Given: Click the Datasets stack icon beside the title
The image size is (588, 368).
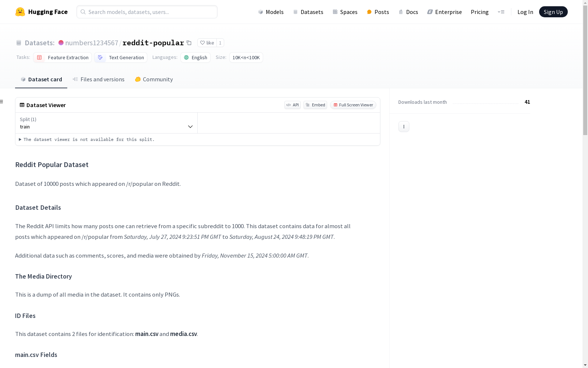Looking at the screenshot, I should click(19, 43).
